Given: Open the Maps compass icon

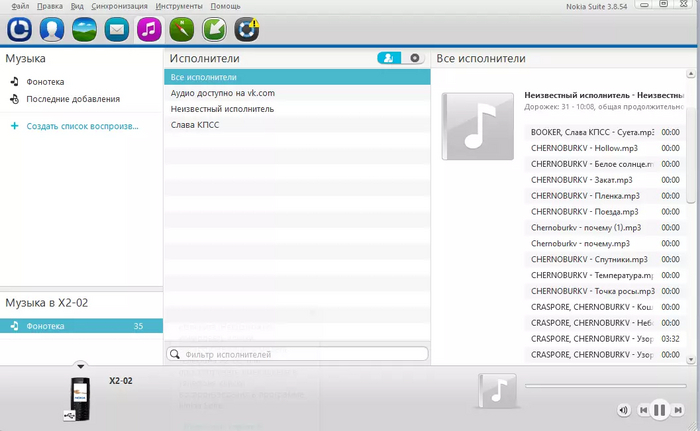Looking at the screenshot, I should pos(182,29).
